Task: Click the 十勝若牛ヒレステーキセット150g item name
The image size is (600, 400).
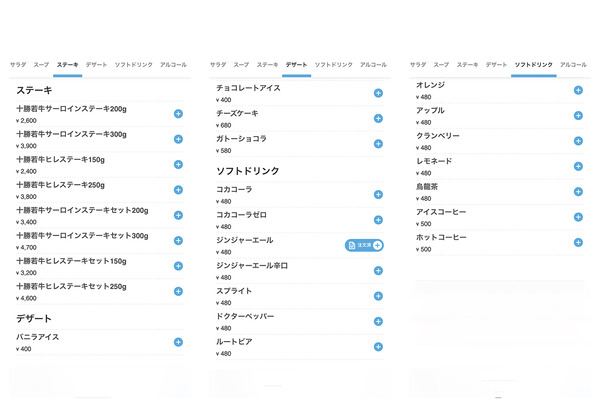Action: 71,261
